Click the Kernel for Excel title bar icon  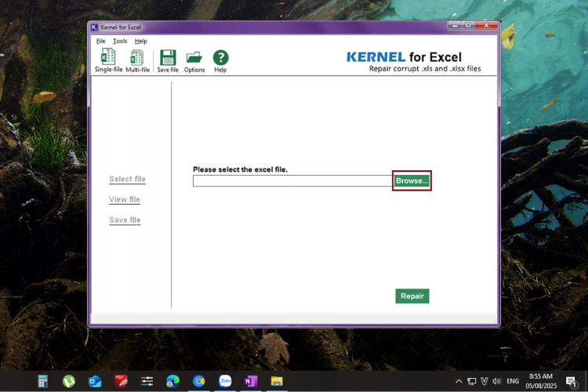(x=95, y=27)
